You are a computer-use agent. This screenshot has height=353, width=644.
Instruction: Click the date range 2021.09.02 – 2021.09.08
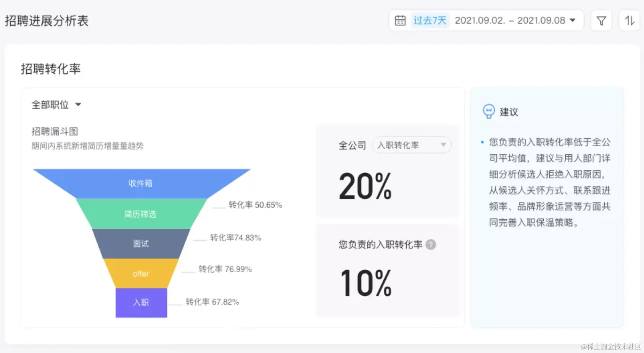[x=510, y=20]
